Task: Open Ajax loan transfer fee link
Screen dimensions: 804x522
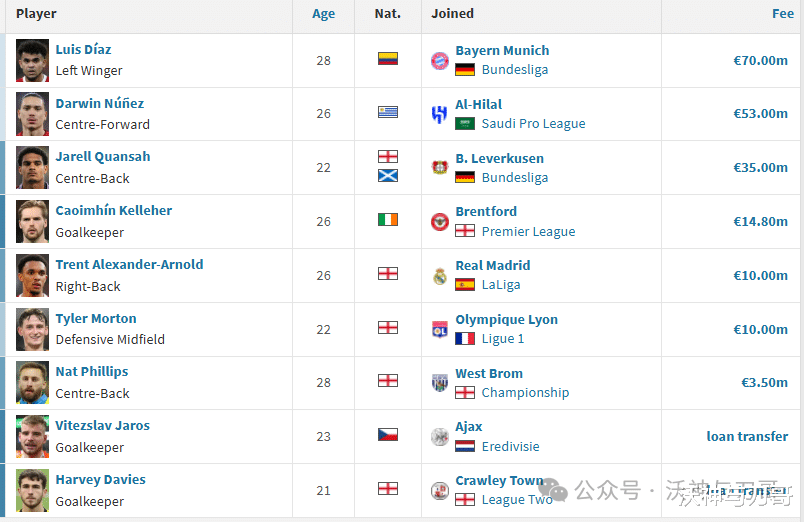Action: pyautogui.click(x=747, y=436)
